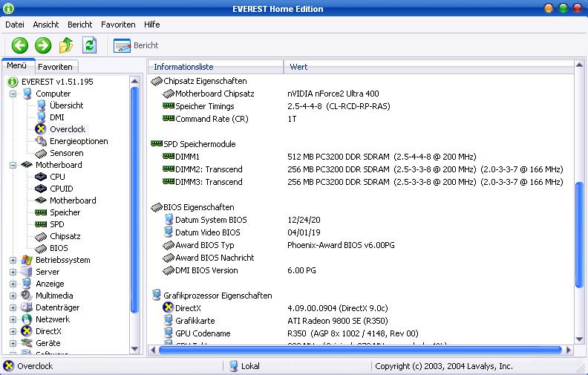The width and height of the screenshot is (588, 375).
Task: Select the DIMM3: Transcend row
Action: coord(360,182)
